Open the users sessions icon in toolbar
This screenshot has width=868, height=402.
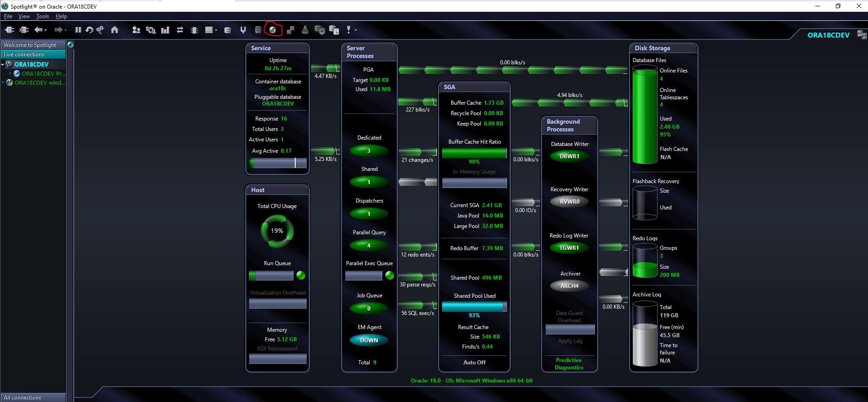click(136, 30)
